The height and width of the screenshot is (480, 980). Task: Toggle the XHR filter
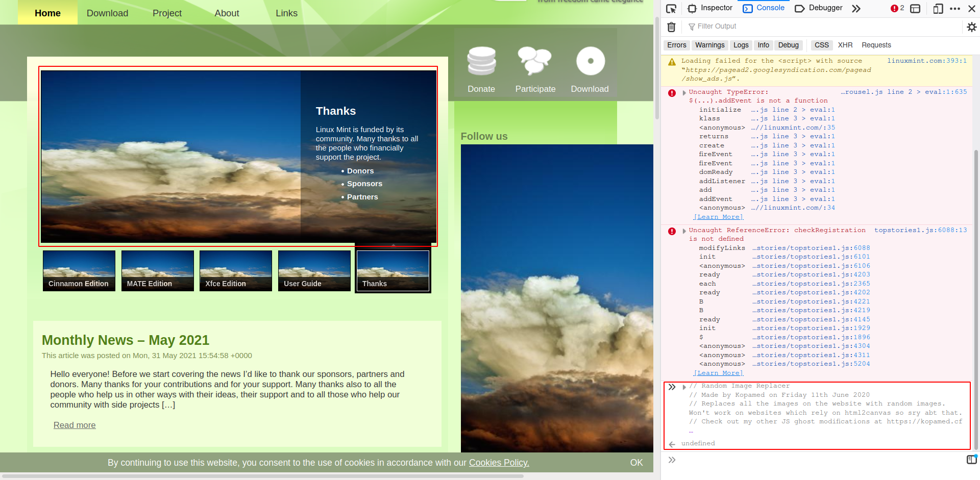845,45
